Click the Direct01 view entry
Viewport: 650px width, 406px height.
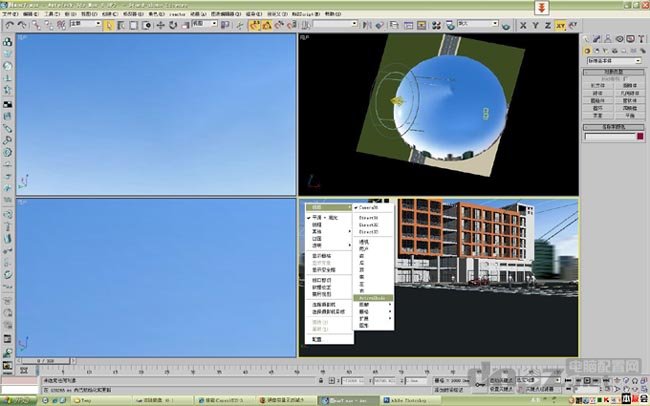(369, 217)
